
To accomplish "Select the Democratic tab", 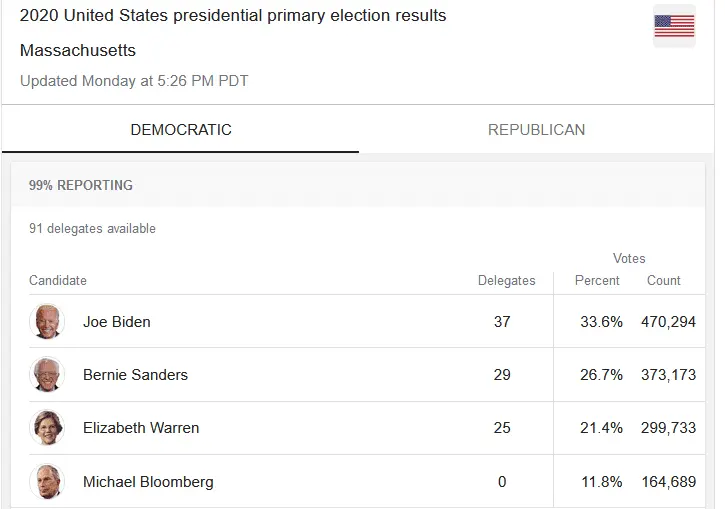I will pos(181,130).
